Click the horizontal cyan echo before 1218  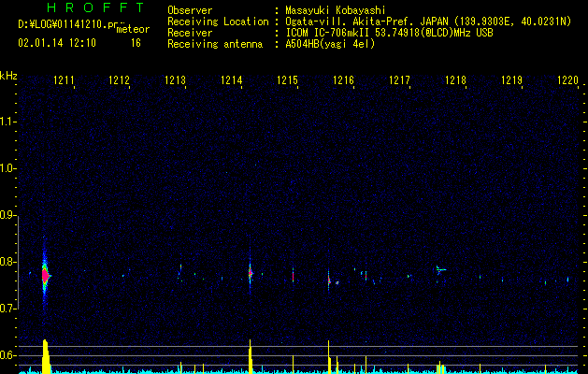click(x=441, y=269)
